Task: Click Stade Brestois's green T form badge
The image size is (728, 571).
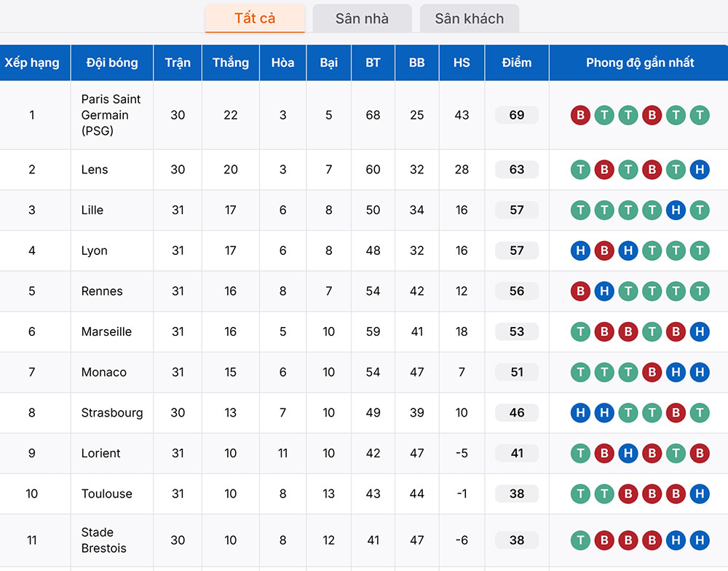Action: pyautogui.click(x=580, y=540)
